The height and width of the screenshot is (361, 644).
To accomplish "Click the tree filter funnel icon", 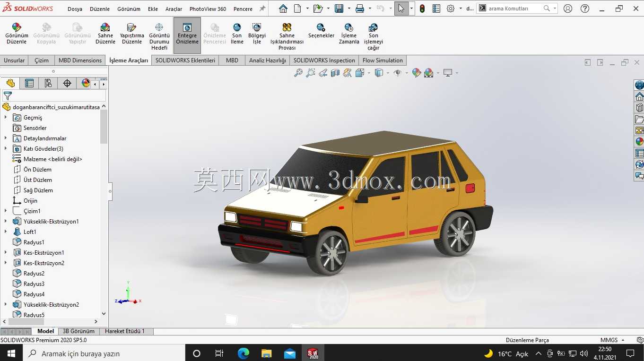I will 8,96.
